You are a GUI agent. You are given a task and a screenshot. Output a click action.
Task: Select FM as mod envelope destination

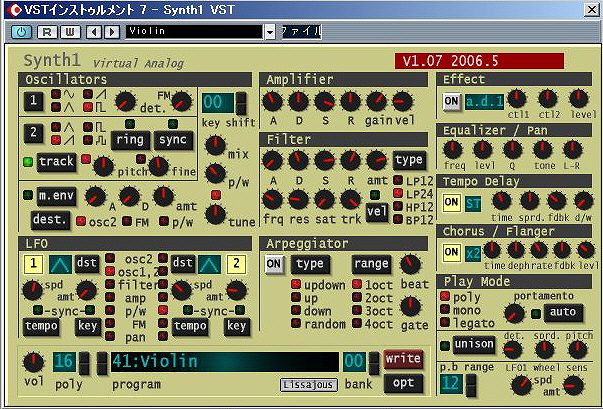127,221
